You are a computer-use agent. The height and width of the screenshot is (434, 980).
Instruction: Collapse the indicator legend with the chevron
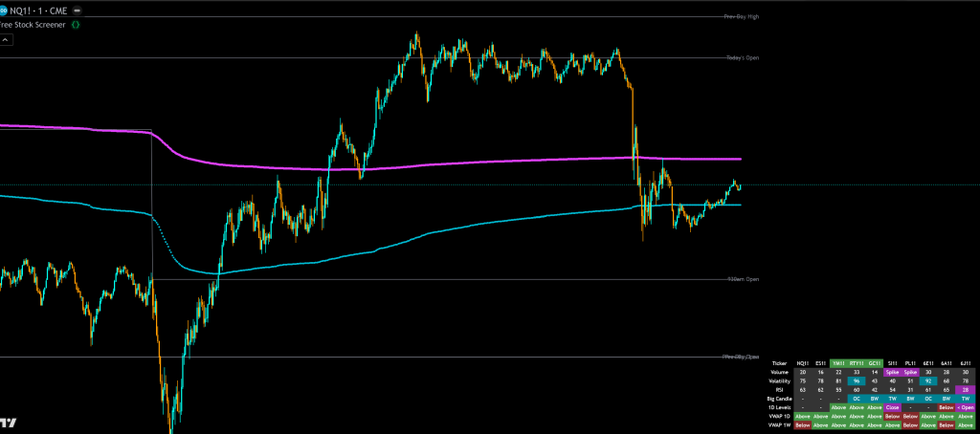click(6, 40)
